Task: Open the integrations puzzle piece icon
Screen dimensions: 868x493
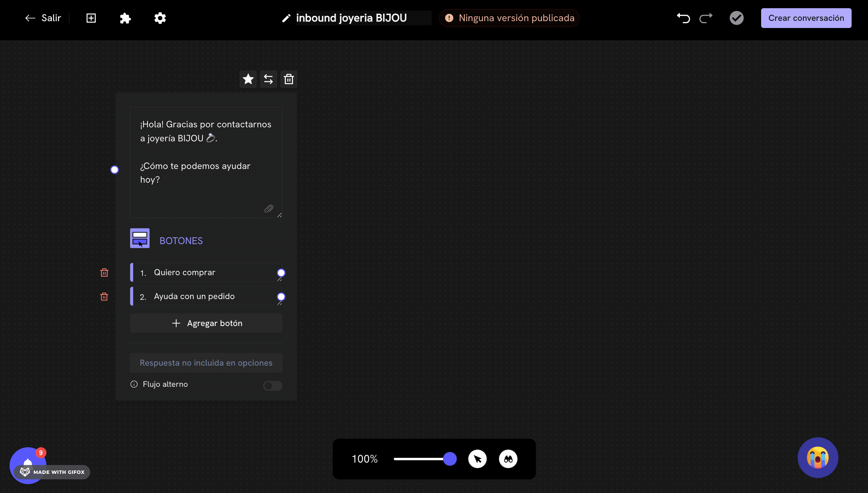Action: [125, 18]
